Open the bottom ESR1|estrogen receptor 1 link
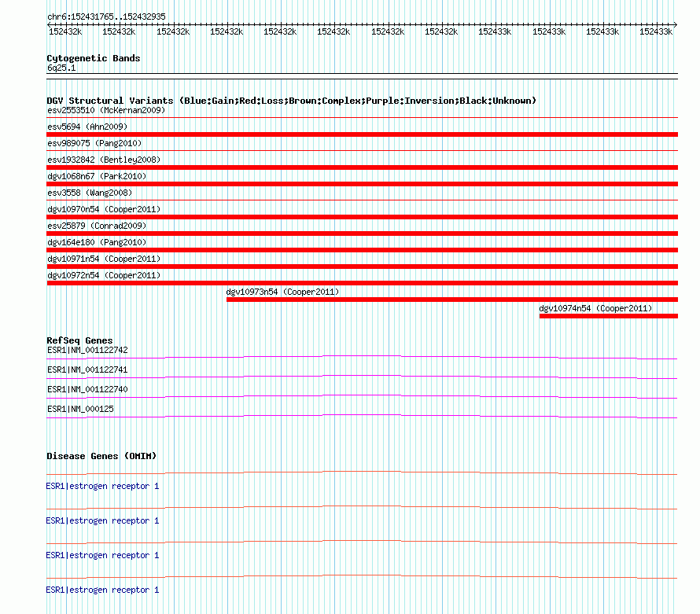 [x=103, y=590]
